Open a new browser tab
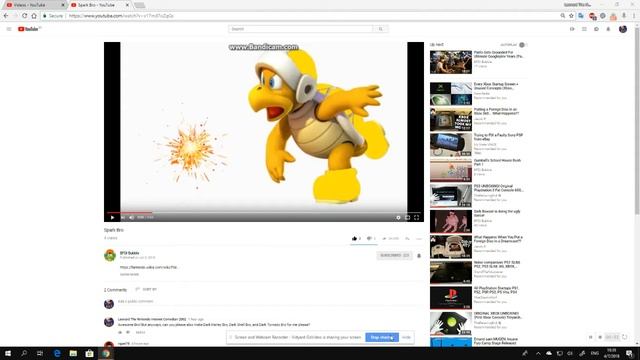Image resolution: width=640 pixels, height=360 pixels. point(140,5)
